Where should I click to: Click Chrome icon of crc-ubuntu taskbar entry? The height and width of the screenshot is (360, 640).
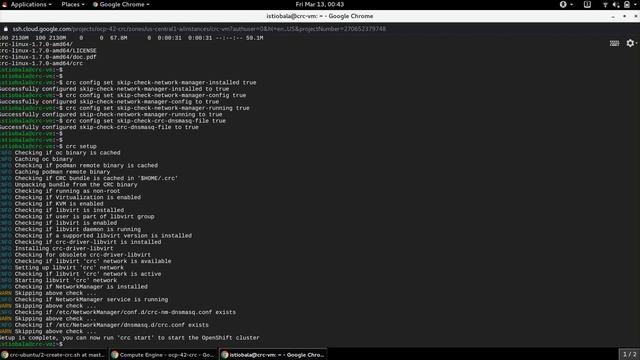[5, 355]
